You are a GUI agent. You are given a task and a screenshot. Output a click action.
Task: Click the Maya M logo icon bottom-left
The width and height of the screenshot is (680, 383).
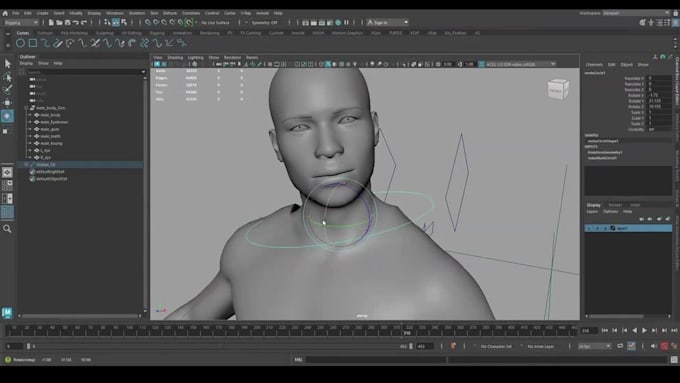(x=7, y=312)
